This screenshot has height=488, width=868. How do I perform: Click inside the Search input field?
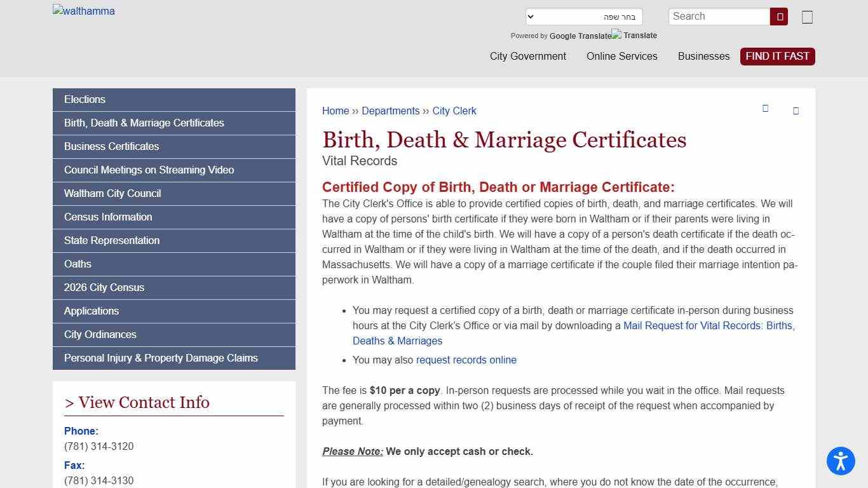[x=719, y=16]
